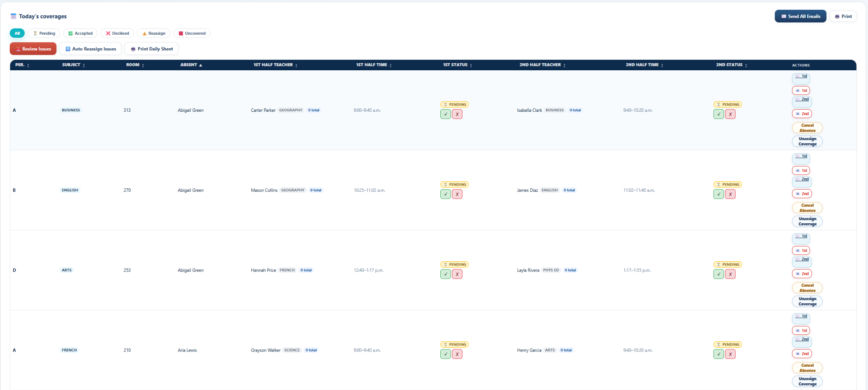Cancel Absence for Business period A row
Image resolution: width=868 pixels, height=390 pixels.
click(x=807, y=128)
